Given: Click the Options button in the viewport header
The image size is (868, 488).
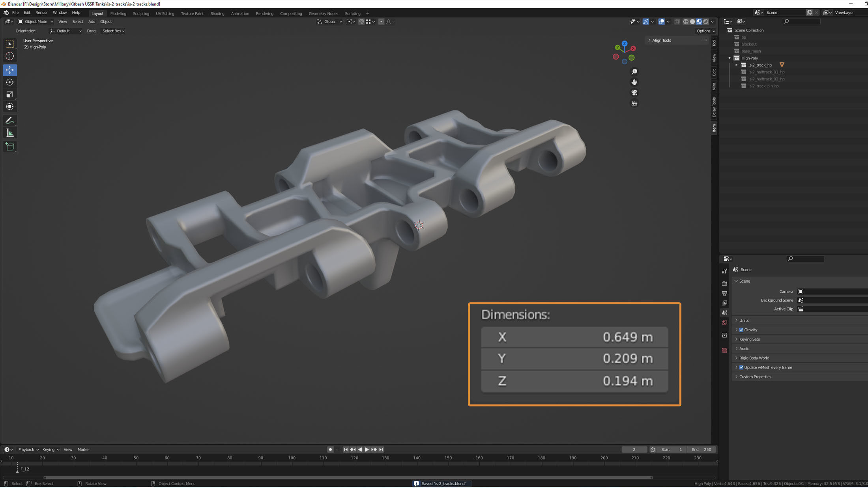Looking at the screenshot, I should click(705, 31).
